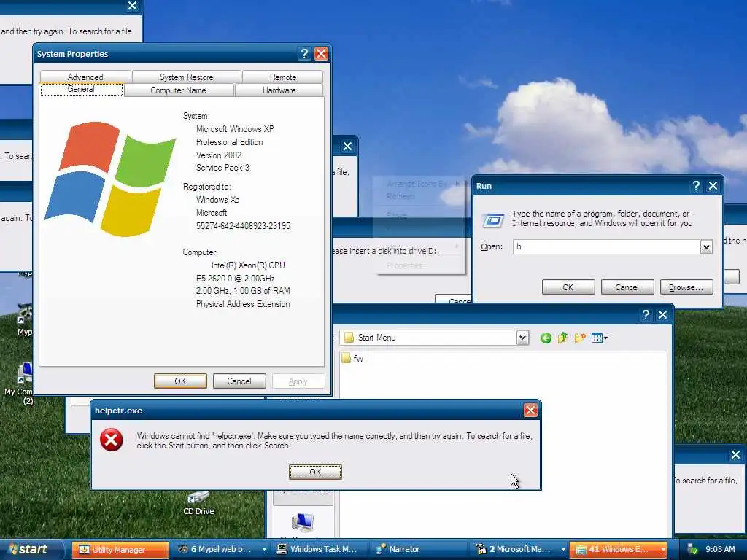Click the Windows XP logo image
The width and height of the screenshot is (747, 560).
click(111, 179)
